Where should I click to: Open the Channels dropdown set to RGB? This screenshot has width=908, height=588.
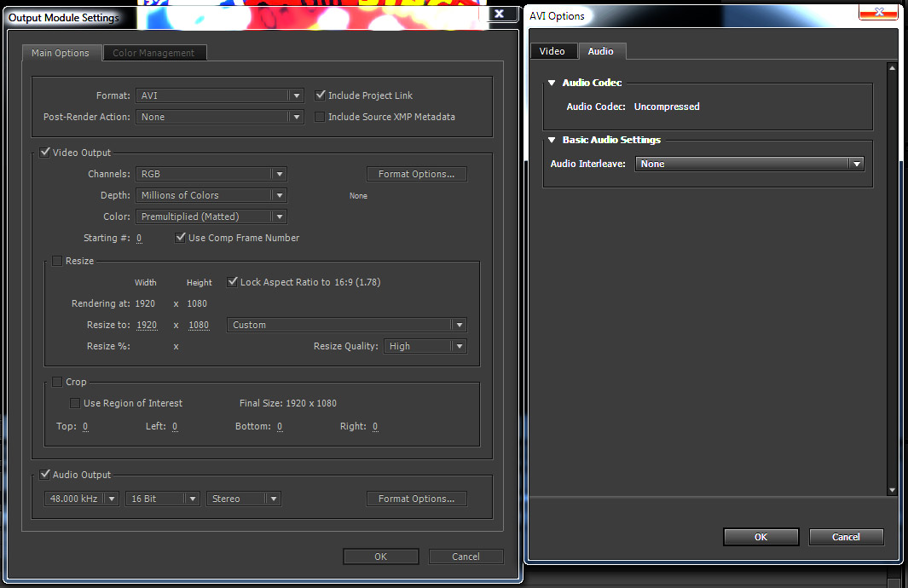tap(211, 174)
